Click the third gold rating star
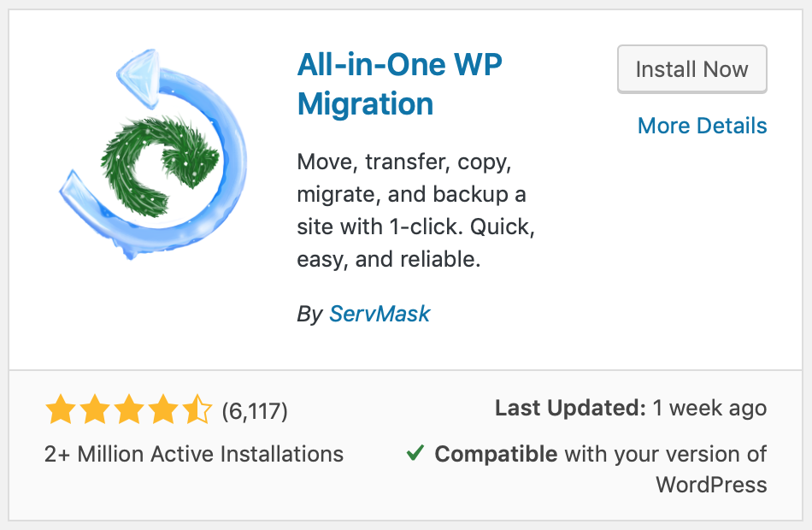The width and height of the screenshot is (812, 530). click(129, 409)
